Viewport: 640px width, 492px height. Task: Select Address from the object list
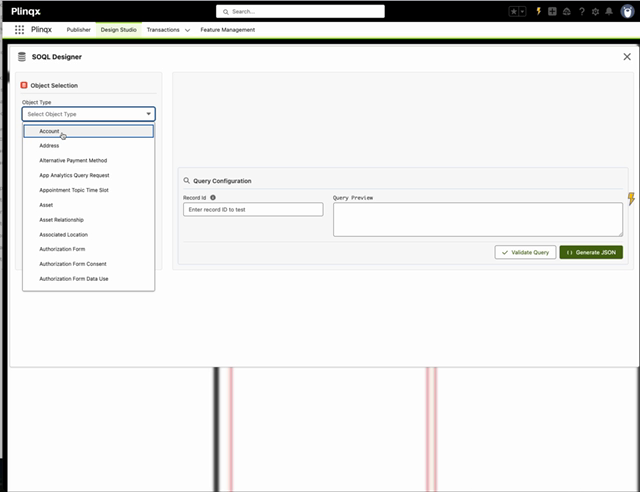point(89,146)
